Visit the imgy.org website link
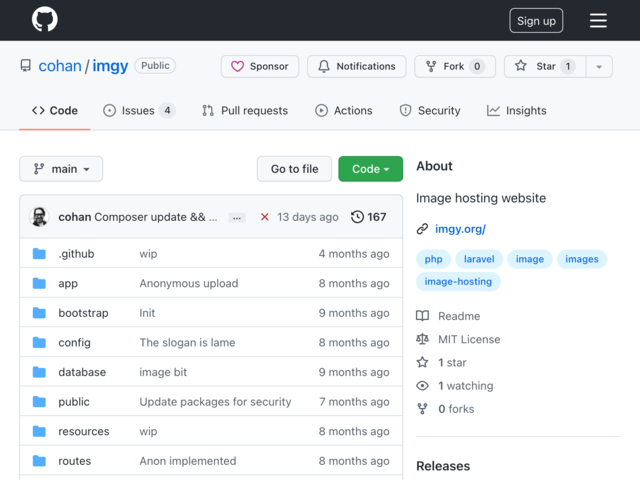 click(460, 229)
